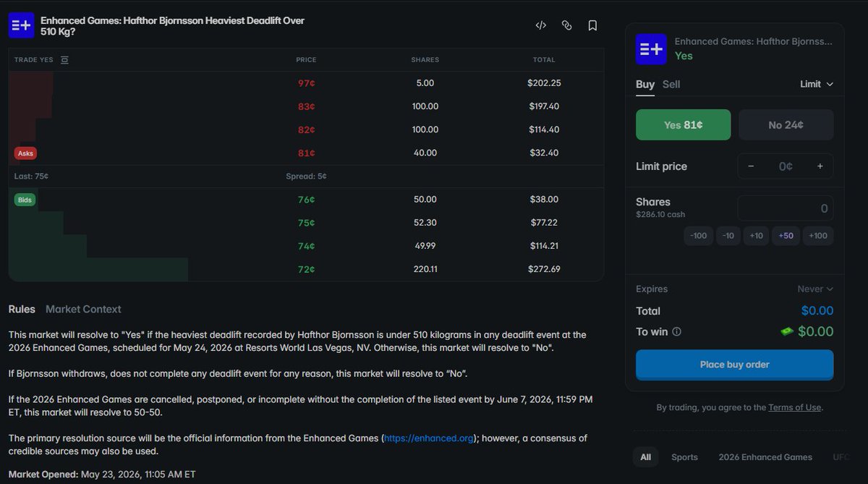Viewport: 868px width, 484px height.
Task: Toggle the Trade Yes swap icon
Action: pyautogui.click(x=64, y=60)
